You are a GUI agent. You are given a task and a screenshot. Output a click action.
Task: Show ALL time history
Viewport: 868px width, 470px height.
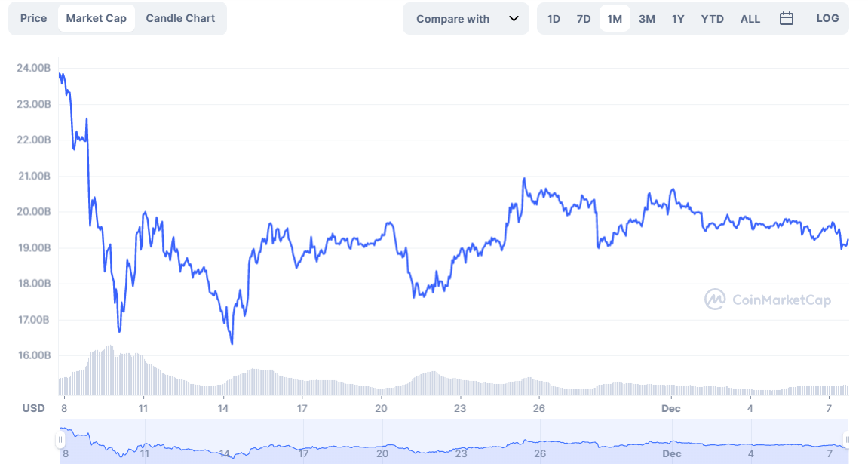point(750,19)
